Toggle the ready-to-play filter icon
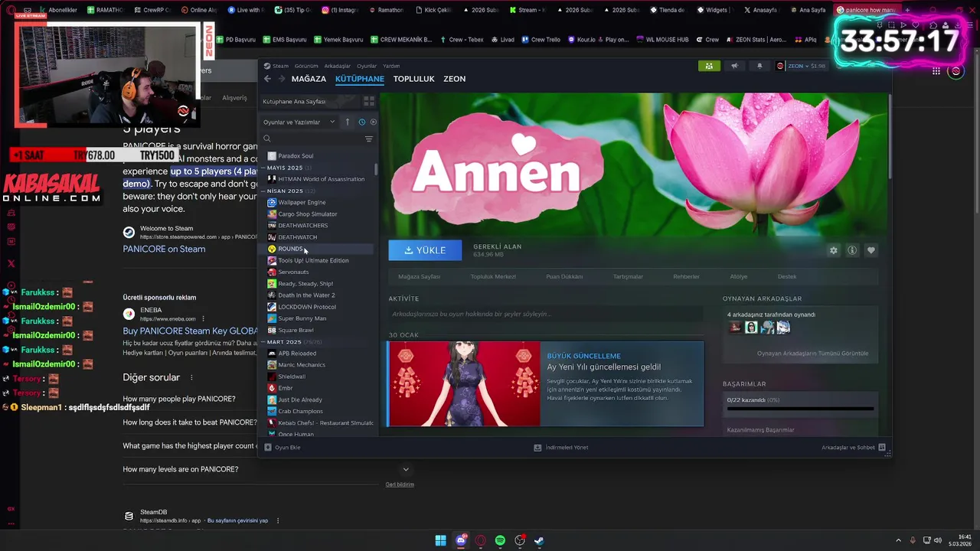Viewport: 980px width, 551px height. tap(374, 122)
